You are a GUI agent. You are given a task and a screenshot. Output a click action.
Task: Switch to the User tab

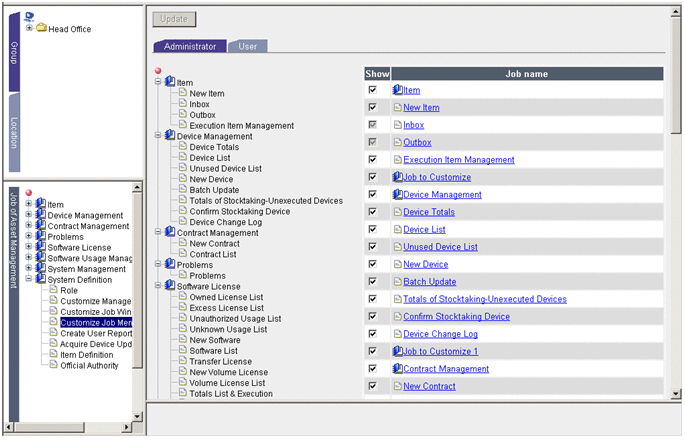tap(246, 46)
